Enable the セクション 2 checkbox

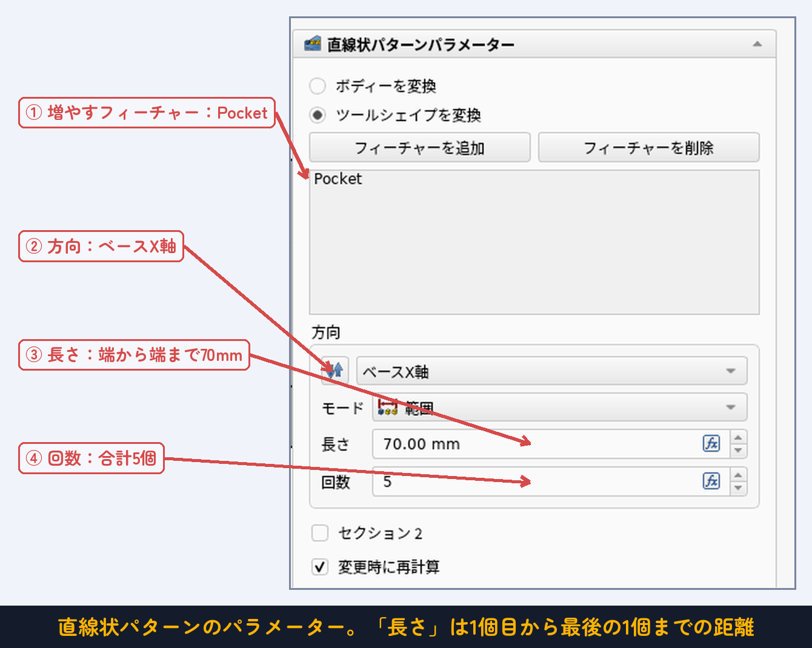319,533
